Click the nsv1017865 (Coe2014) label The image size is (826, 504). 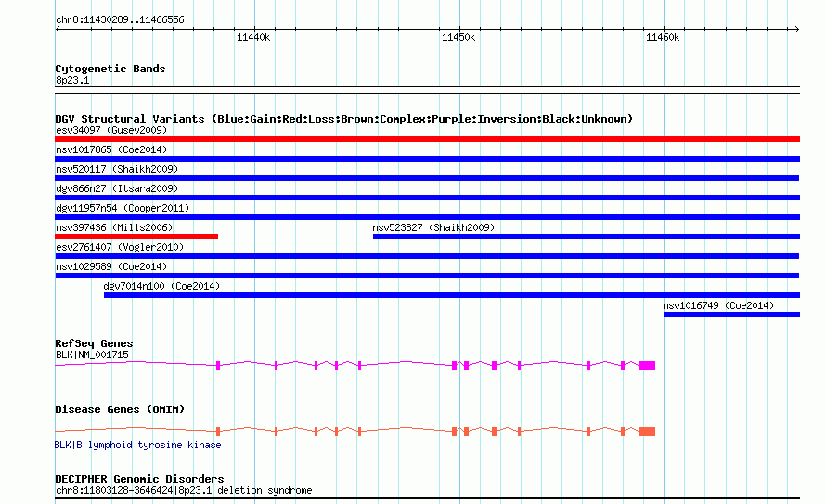(x=111, y=149)
